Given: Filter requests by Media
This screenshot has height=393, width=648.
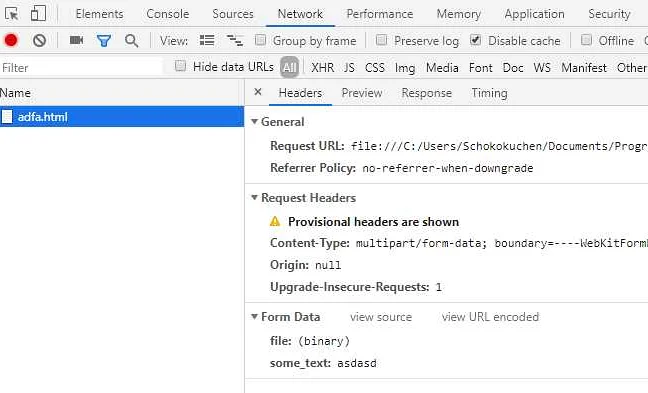Looking at the screenshot, I should (442, 67).
